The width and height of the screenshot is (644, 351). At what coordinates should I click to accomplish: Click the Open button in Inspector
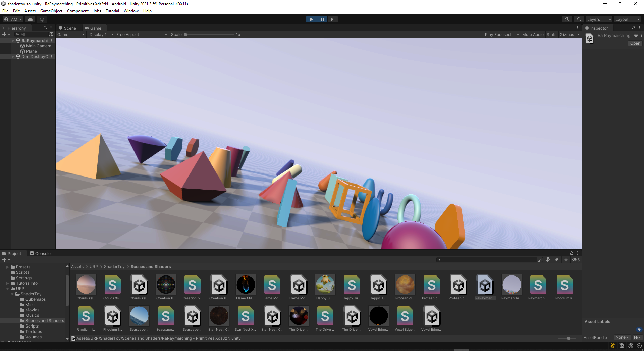[x=635, y=43]
